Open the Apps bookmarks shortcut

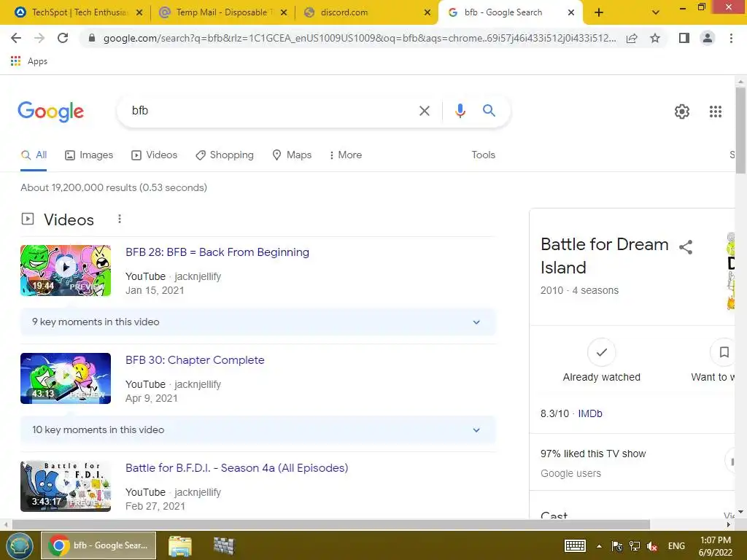click(x=29, y=61)
